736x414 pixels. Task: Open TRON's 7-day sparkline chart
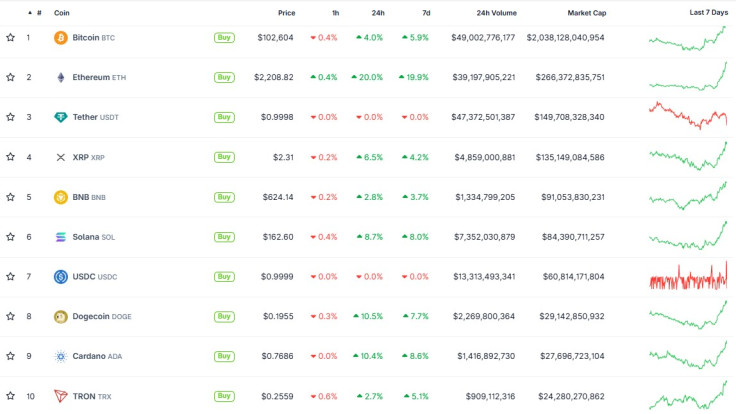tap(688, 395)
